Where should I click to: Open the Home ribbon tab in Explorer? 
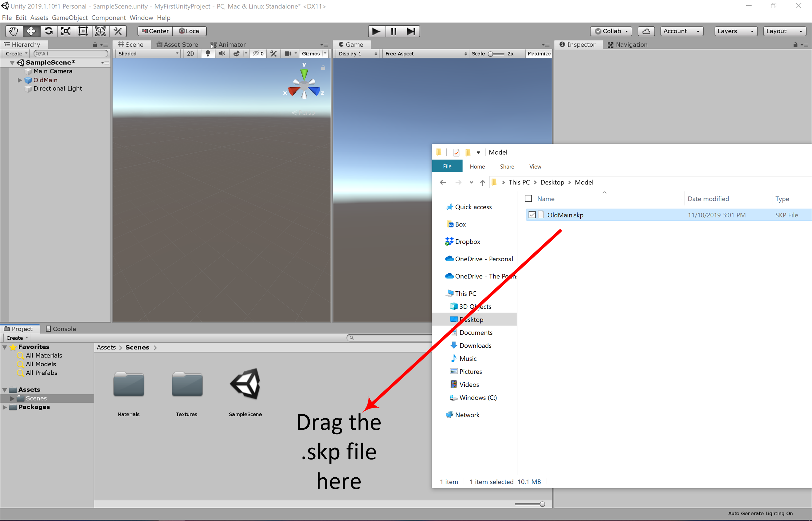[477, 167]
